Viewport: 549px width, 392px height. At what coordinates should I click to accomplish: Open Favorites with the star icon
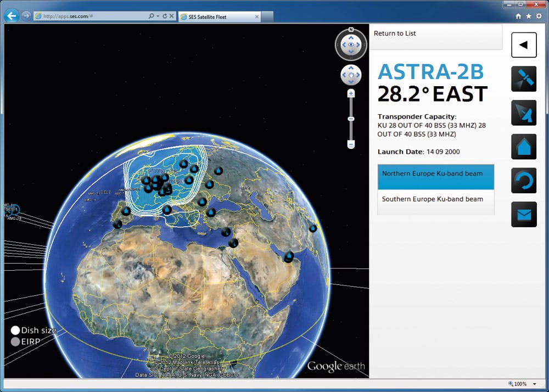tap(529, 16)
